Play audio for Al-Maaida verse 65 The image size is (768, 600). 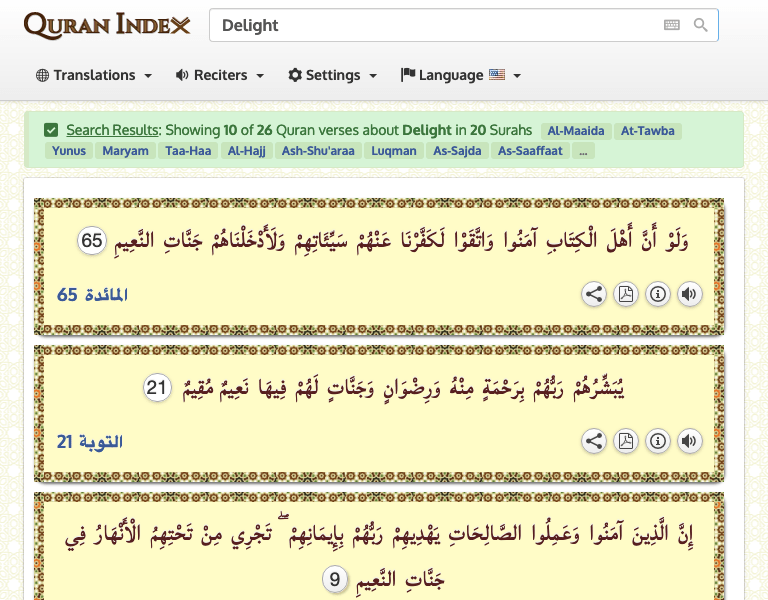[689, 294]
